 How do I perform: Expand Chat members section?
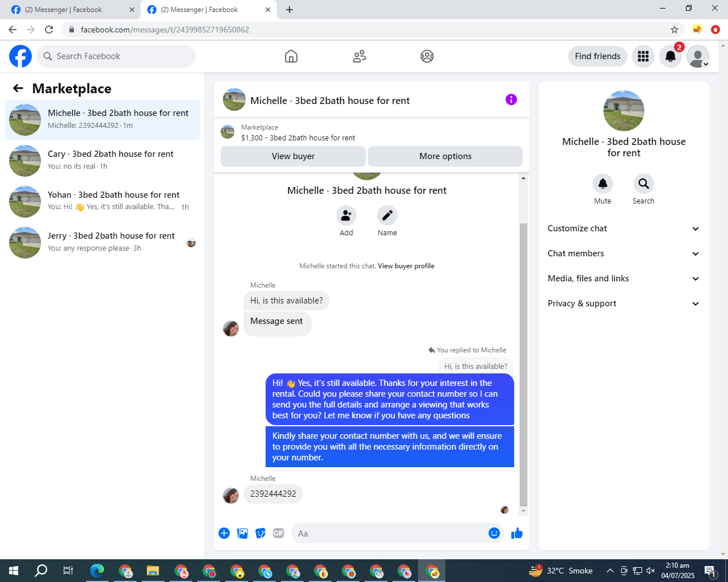coord(624,253)
